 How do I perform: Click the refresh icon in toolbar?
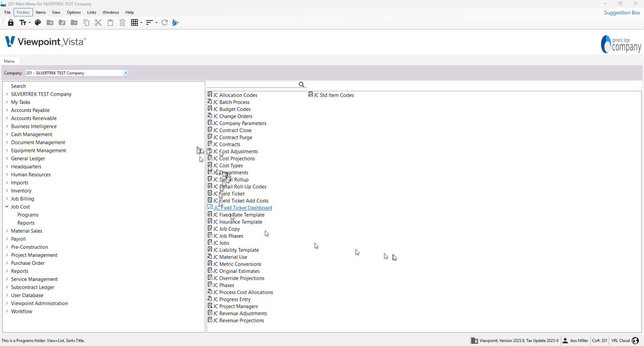[x=165, y=23]
